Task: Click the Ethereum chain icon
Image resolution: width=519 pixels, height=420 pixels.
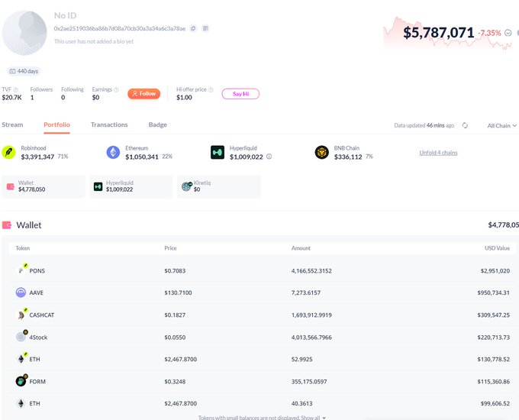Action: (113, 153)
